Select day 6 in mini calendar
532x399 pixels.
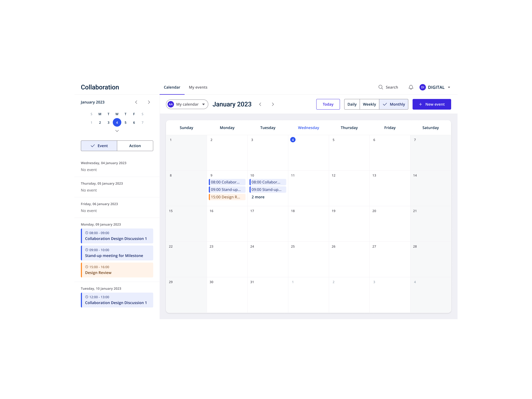(134, 122)
